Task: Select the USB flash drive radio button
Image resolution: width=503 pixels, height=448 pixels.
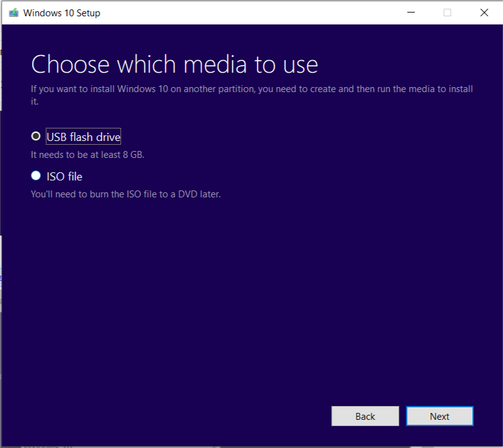Action: (x=36, y=137)
